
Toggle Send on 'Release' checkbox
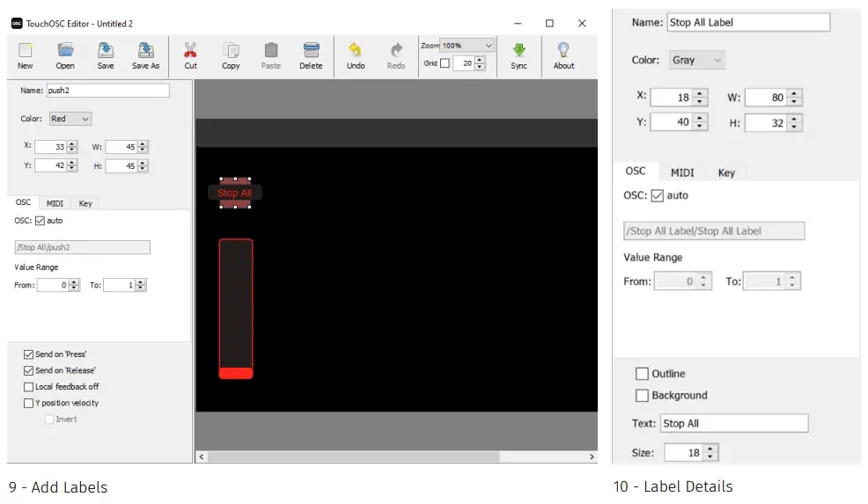click(x=28, y=370)
